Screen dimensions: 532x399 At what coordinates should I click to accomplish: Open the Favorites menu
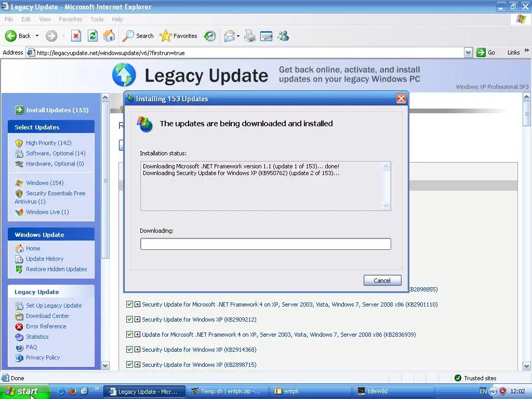click(70, 19)
